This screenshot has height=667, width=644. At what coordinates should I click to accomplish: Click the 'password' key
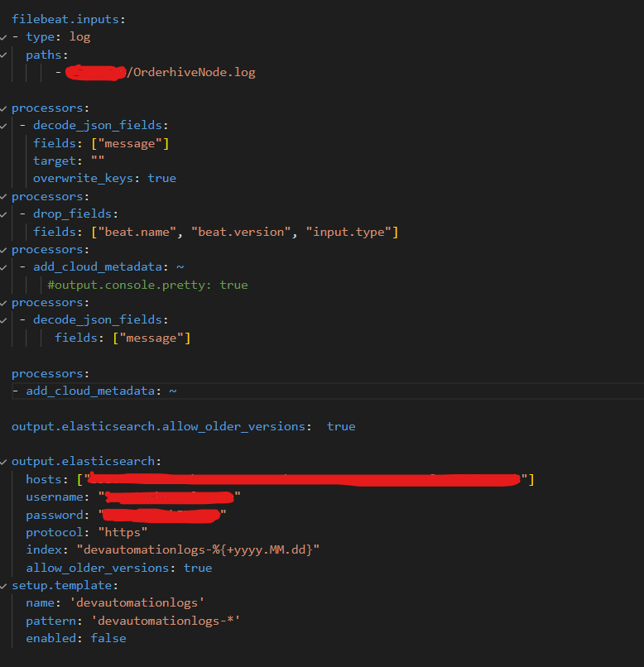click(x=55, y=515)
